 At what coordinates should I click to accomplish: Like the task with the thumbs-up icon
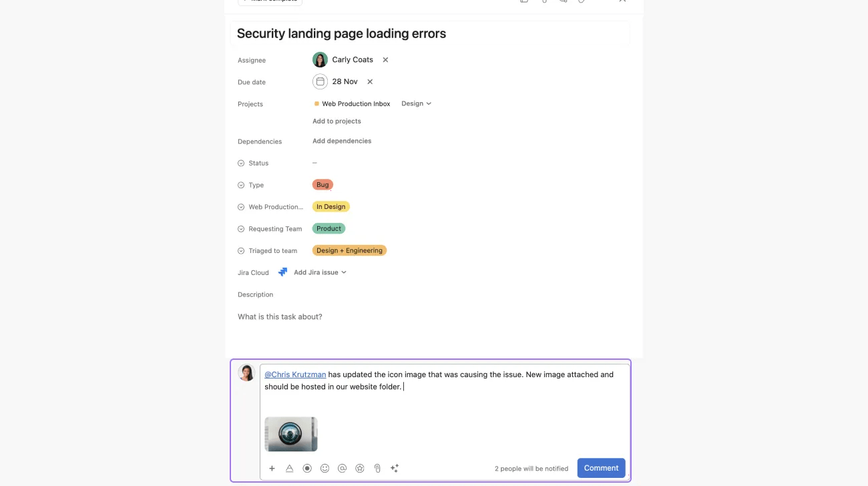523,2
